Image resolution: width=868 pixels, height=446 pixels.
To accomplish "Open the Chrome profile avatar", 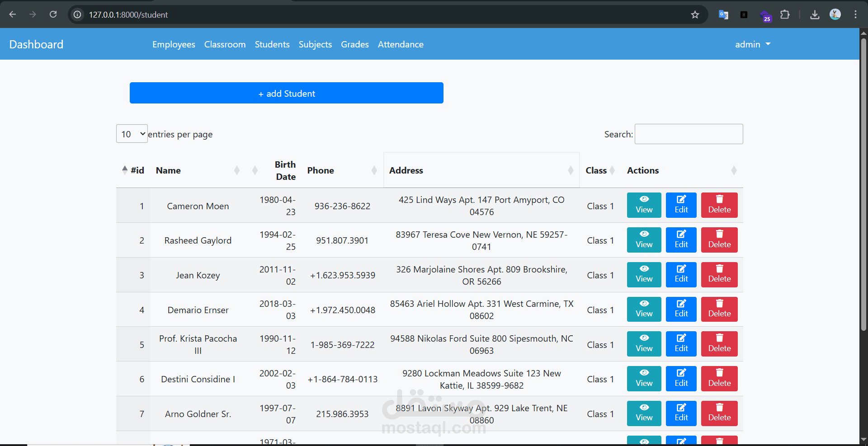I will coord(835,14).
